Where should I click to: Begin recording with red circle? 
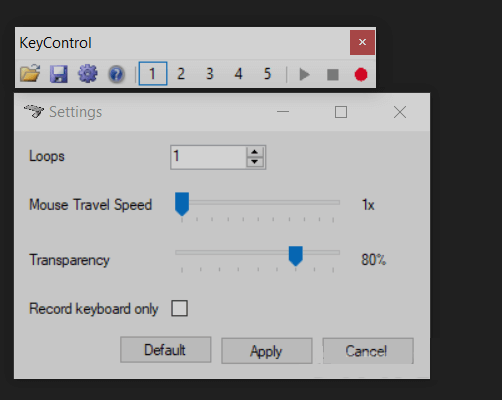click(361, 75)
